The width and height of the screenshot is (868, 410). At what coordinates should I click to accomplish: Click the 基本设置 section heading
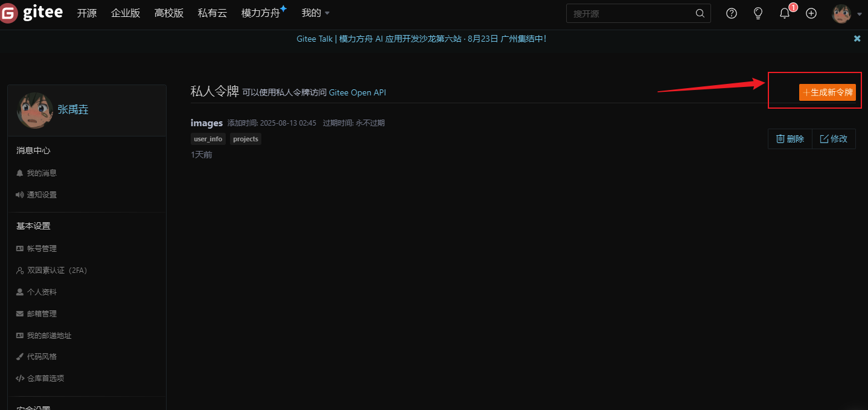(x=33, y=226)
